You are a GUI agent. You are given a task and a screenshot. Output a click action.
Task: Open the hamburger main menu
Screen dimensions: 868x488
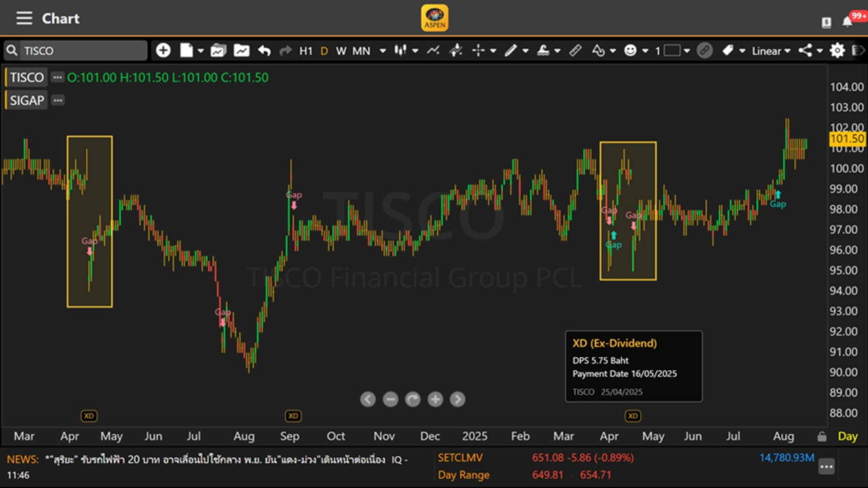click(x=24, y=18)
